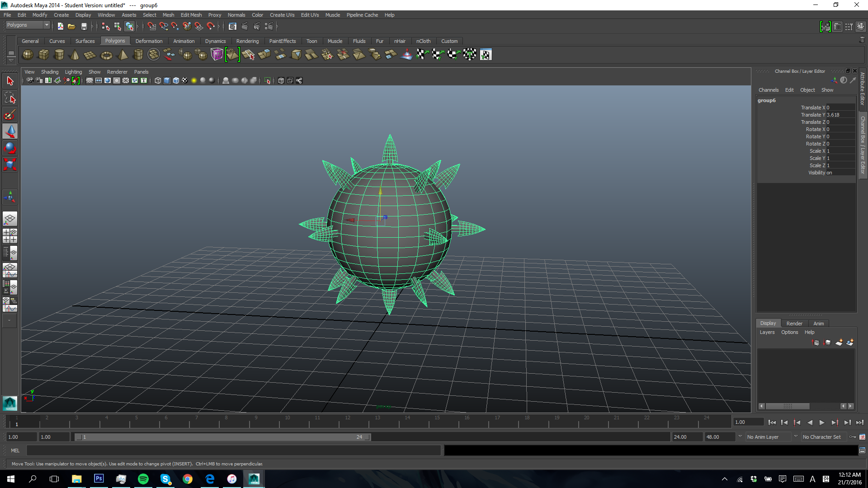Create a polygon pyramid from the shelf
Image resolution: width=868 pixels, height=488 pixels.
click(123, 55)
